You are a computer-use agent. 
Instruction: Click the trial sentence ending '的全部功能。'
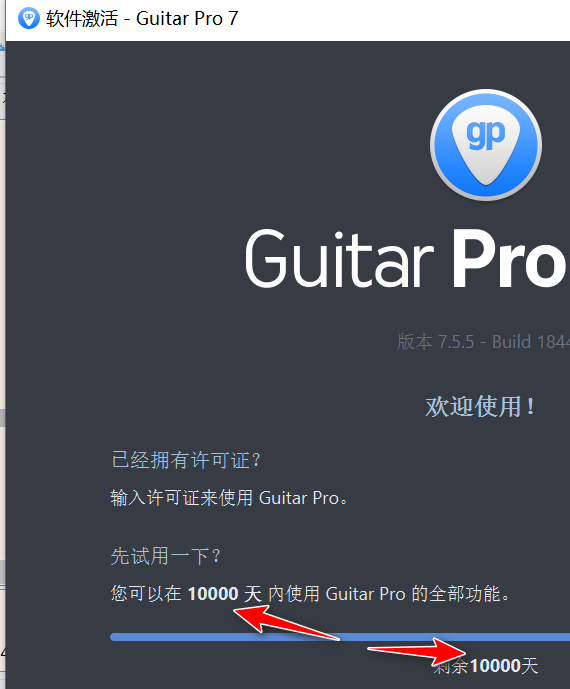pos(310,594)
